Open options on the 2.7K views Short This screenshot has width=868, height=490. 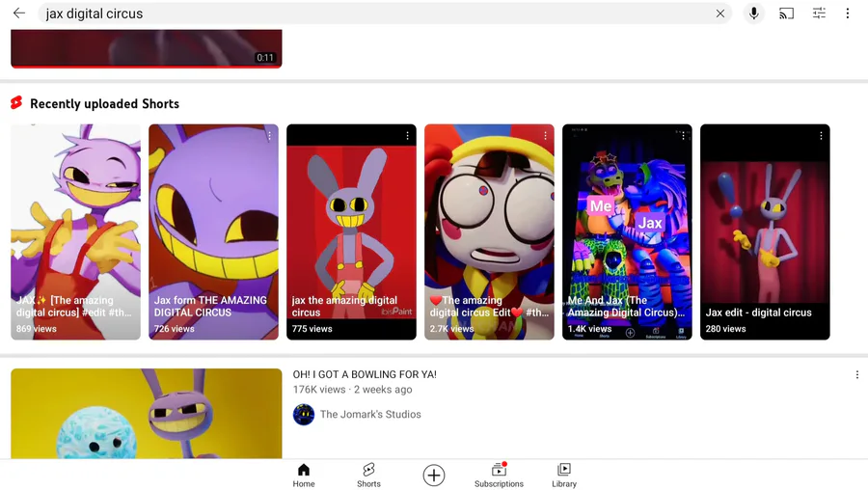click(545, 136)
